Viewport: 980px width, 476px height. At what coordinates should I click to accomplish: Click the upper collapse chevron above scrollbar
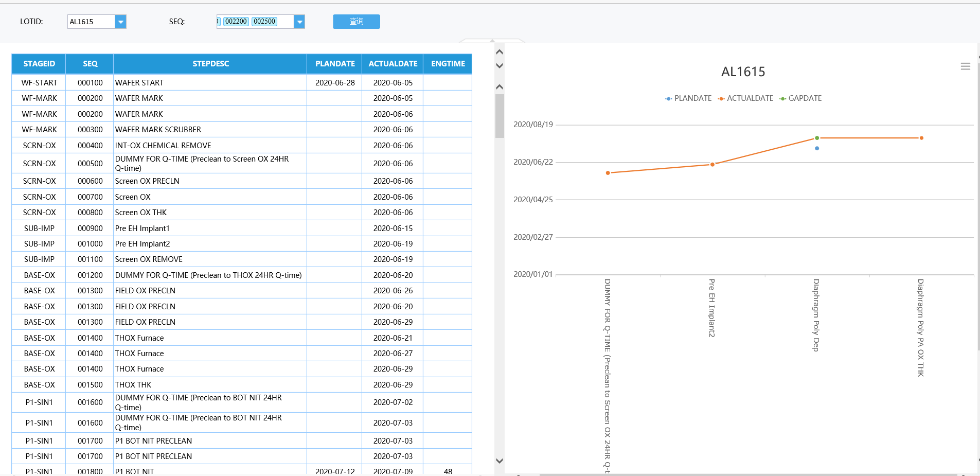tap(499, 52)
